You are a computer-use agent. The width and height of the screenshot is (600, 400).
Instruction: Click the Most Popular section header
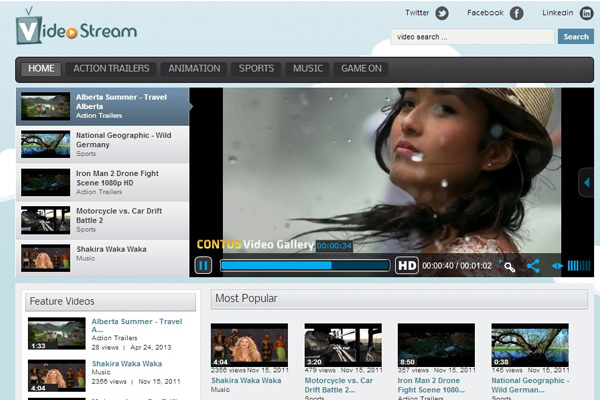coord(399,299)
